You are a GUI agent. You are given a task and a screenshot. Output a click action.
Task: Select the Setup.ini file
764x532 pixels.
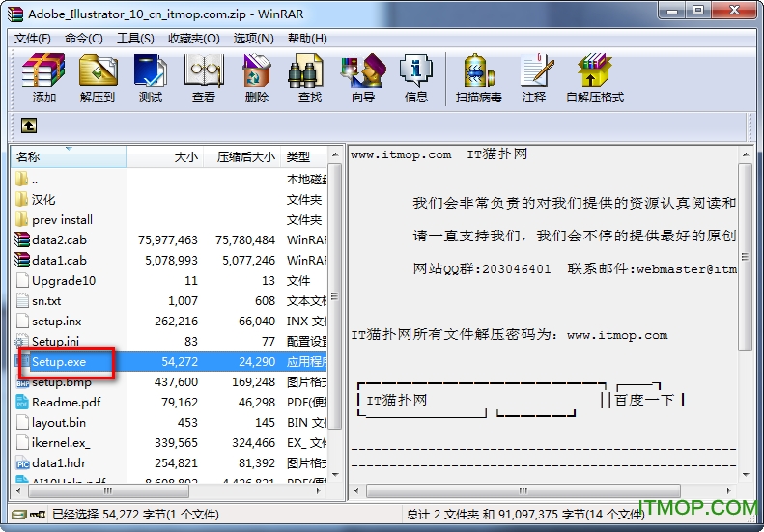pos(169,342)
